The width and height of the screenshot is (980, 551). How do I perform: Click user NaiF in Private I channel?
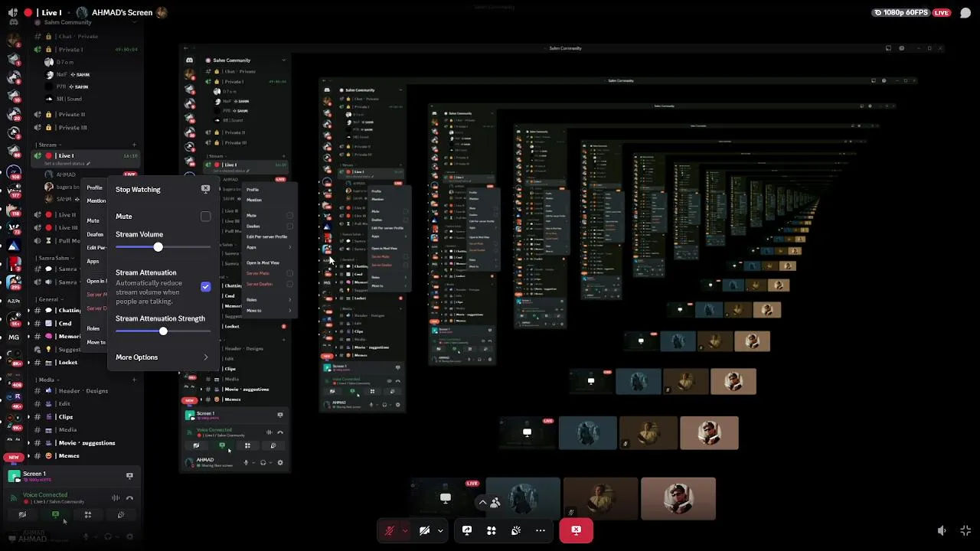pyautogui.click(x=73, y=75)
